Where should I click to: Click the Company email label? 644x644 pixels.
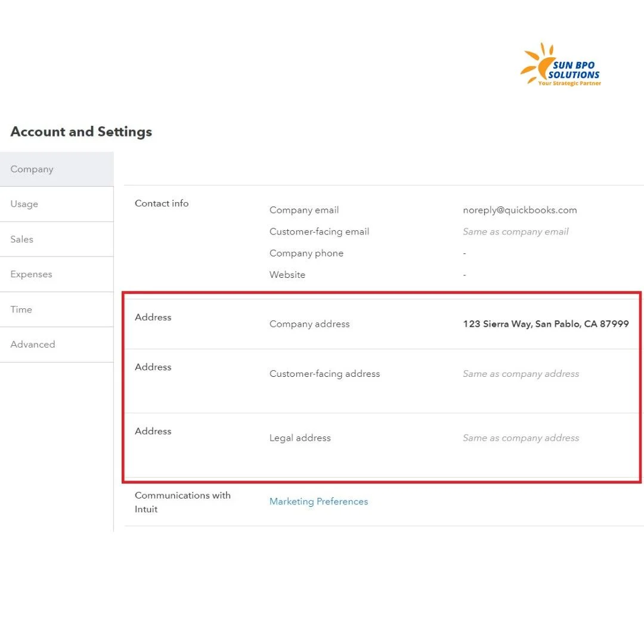304,210
